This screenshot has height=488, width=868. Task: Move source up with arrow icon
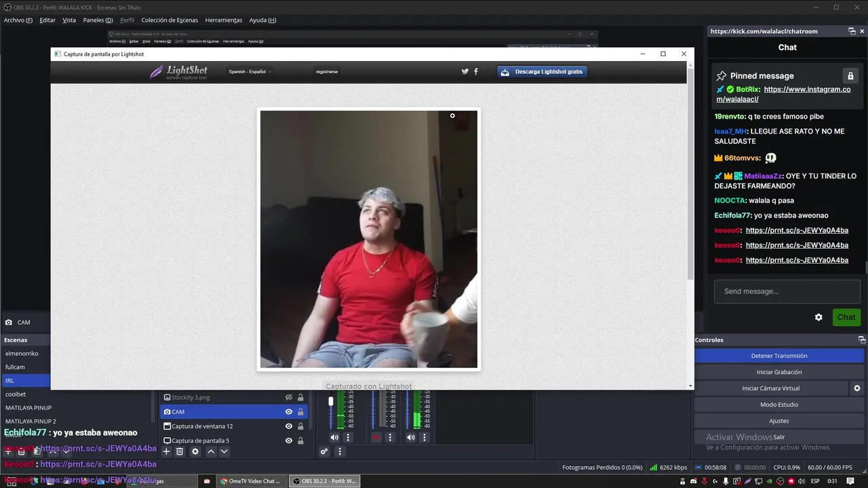[x=211, y=451]
